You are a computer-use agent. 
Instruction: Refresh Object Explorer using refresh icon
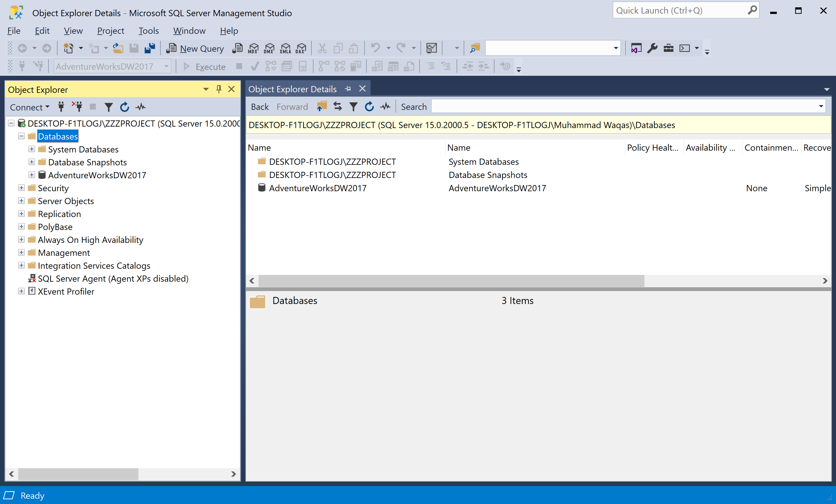click(125, 107)
